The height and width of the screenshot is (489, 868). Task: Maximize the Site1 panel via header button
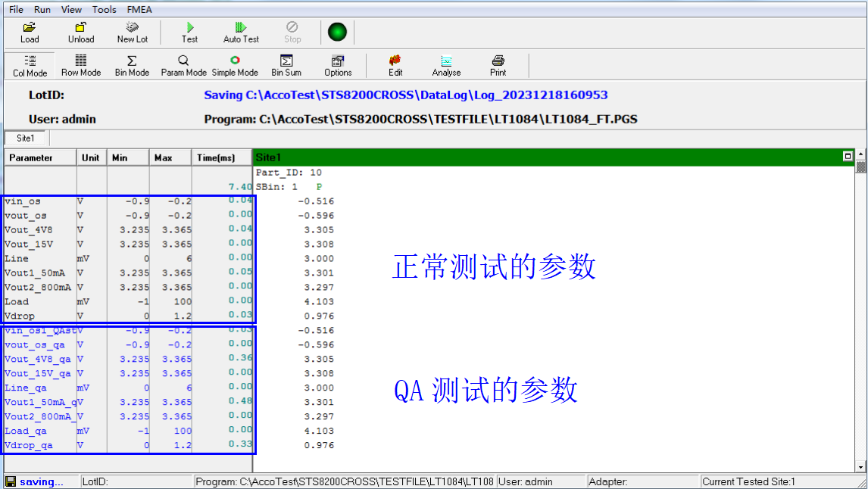coord(848,157)
